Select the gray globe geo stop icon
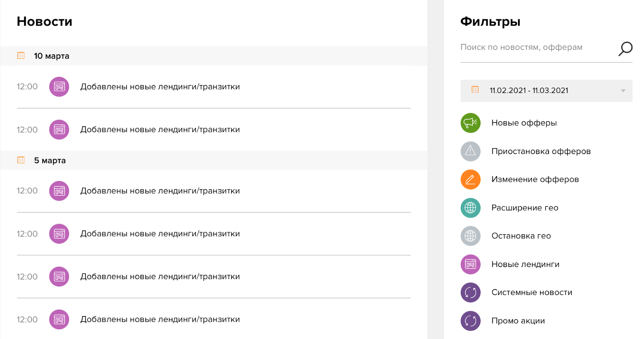This screenshot has width=644, height=339. pyautogui.click(x=470, y=236)
